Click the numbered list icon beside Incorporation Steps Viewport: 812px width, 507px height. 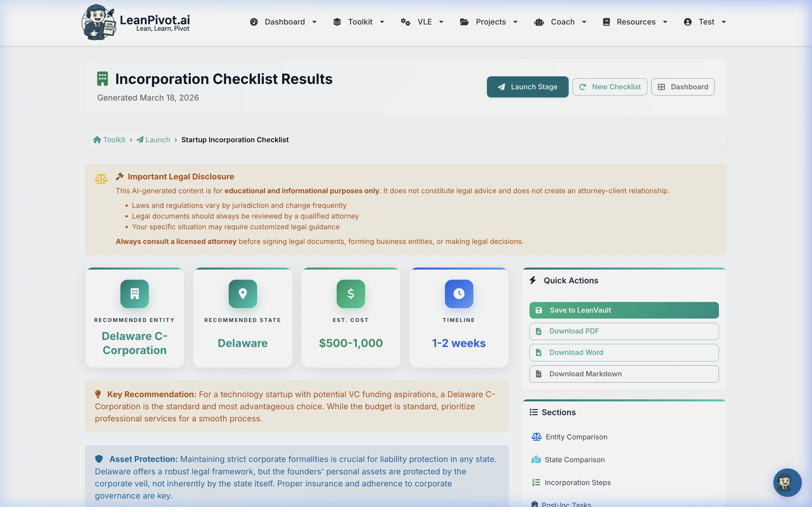536,482
